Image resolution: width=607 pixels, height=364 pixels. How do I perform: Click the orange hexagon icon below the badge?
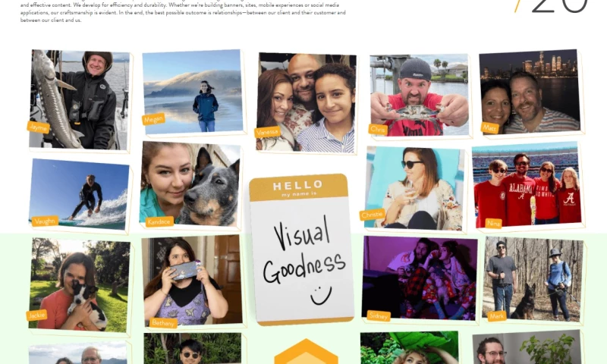306,351
